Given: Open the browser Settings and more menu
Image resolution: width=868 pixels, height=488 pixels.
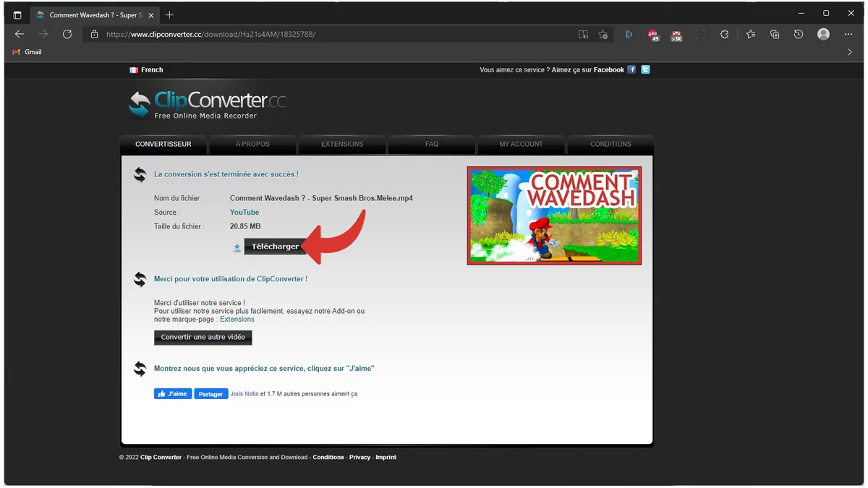Looking at the screenshot, I should tap(848, 34).
